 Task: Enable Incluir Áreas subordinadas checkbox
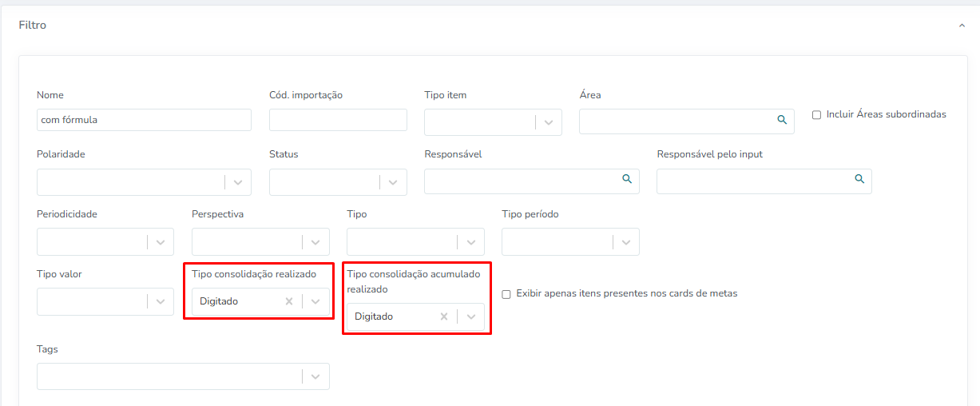(816, 115)
